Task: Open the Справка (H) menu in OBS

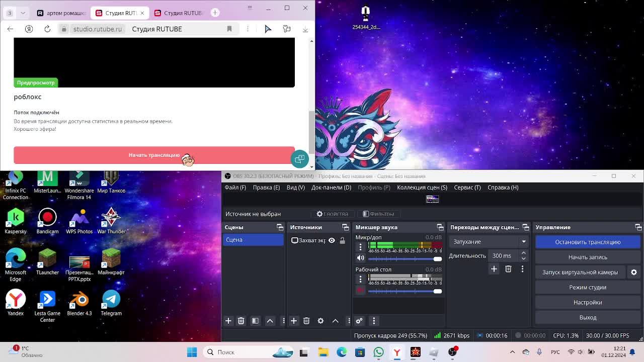Action: tap(503, 187)
